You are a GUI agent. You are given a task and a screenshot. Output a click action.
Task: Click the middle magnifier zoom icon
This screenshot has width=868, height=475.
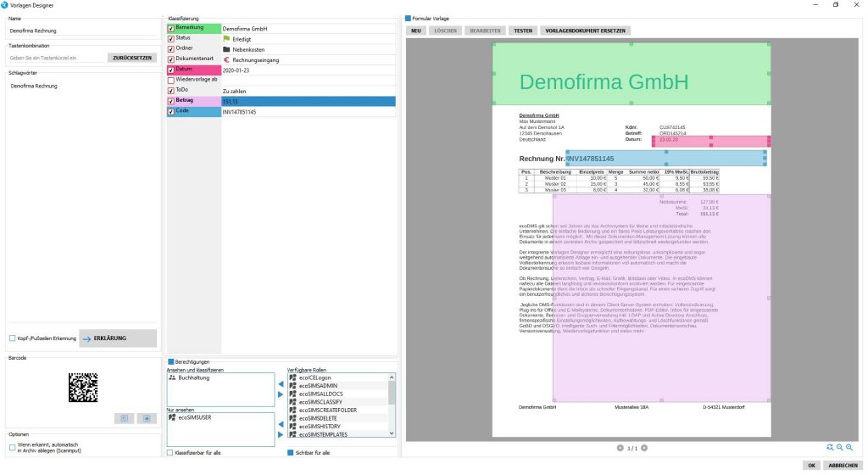click(839, 447)
